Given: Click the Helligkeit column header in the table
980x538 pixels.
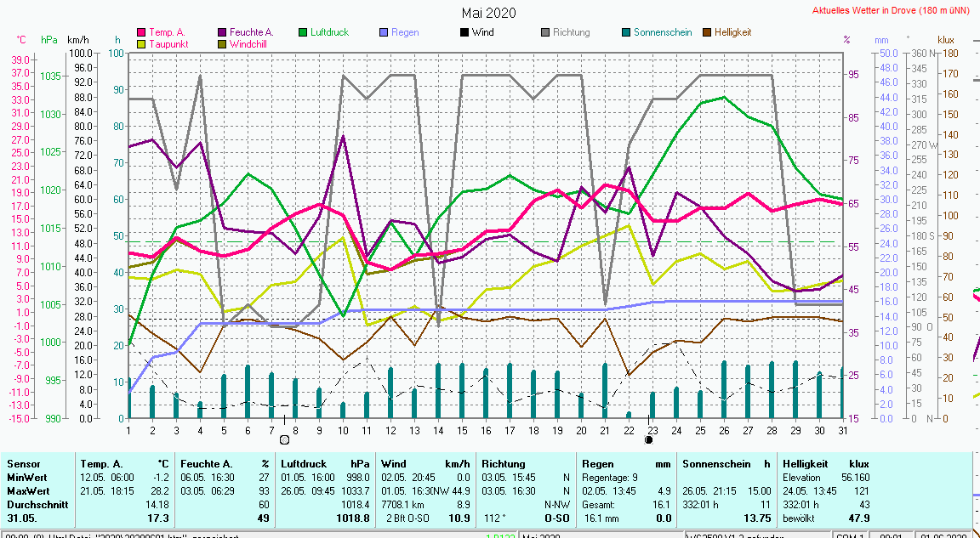Looking at the screenshot, I should (x=805, y=464).
